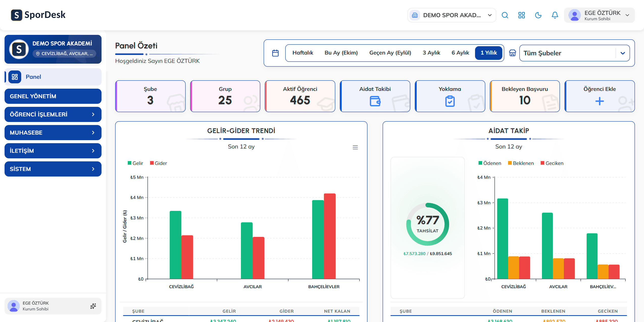Click the Panel grid icon in sidebar

pyautogui.click(x=15, y=77)
